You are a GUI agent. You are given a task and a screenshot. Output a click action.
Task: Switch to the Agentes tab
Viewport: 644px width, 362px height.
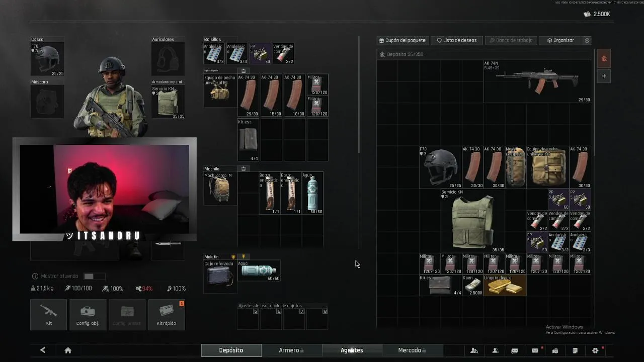pos(352,350)
